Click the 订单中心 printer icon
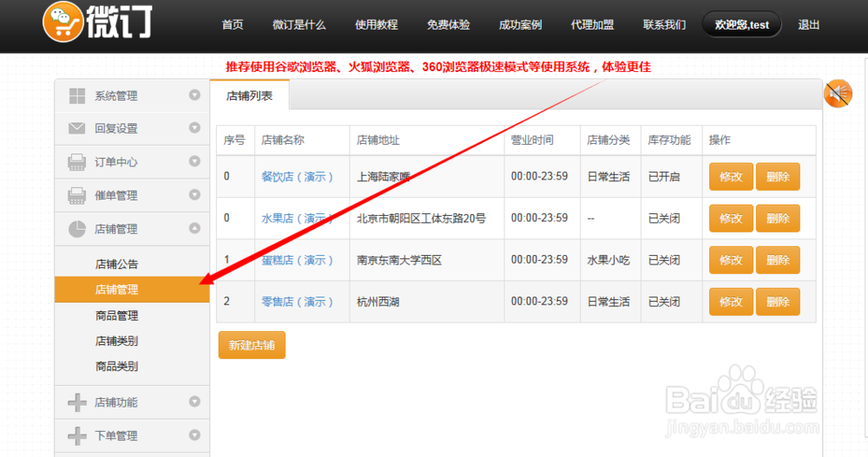 [77, 162]
